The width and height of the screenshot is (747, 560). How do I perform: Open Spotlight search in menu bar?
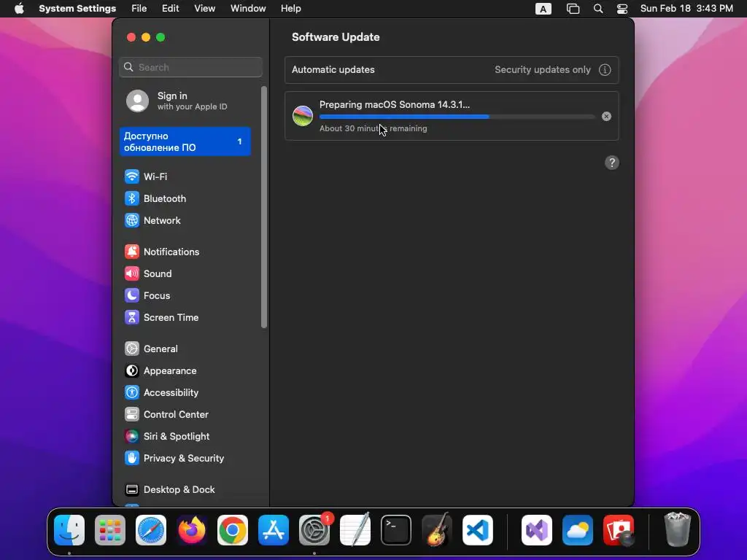[598, 9]
